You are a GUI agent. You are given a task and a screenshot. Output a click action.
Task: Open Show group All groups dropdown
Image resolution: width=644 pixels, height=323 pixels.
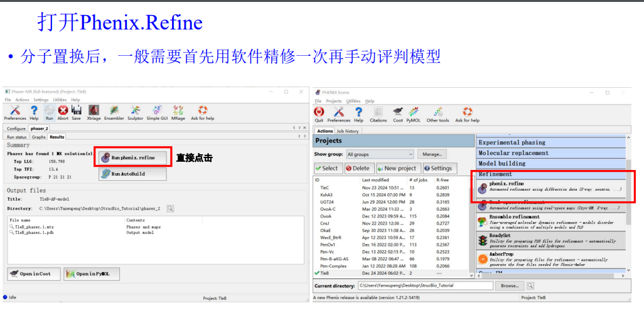click(380, 154)
